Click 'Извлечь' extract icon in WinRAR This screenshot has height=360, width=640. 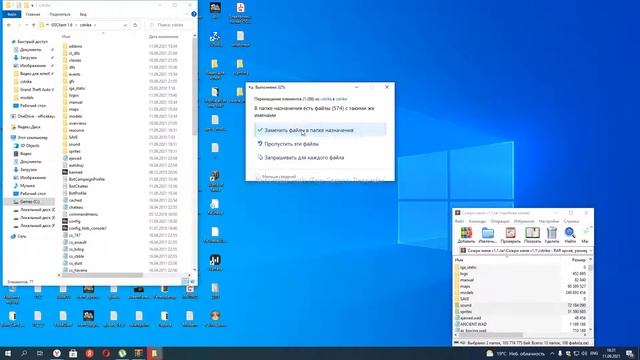[488, 236]
